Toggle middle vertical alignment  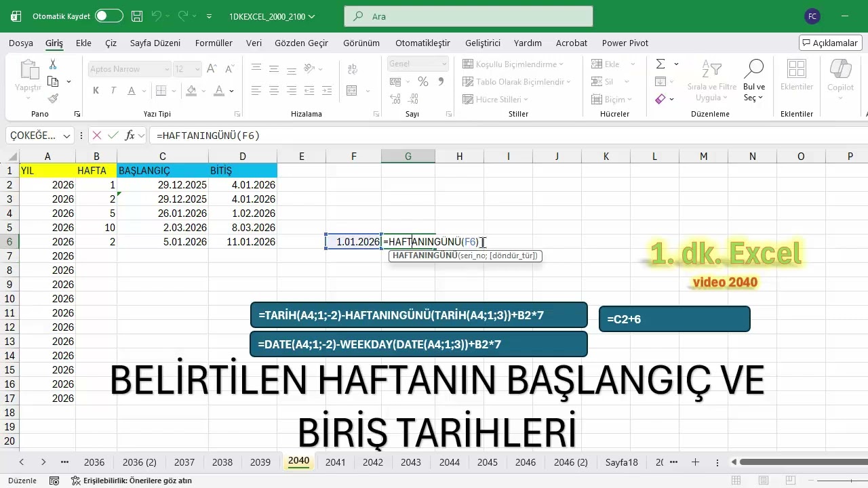(x=274, y=68)
